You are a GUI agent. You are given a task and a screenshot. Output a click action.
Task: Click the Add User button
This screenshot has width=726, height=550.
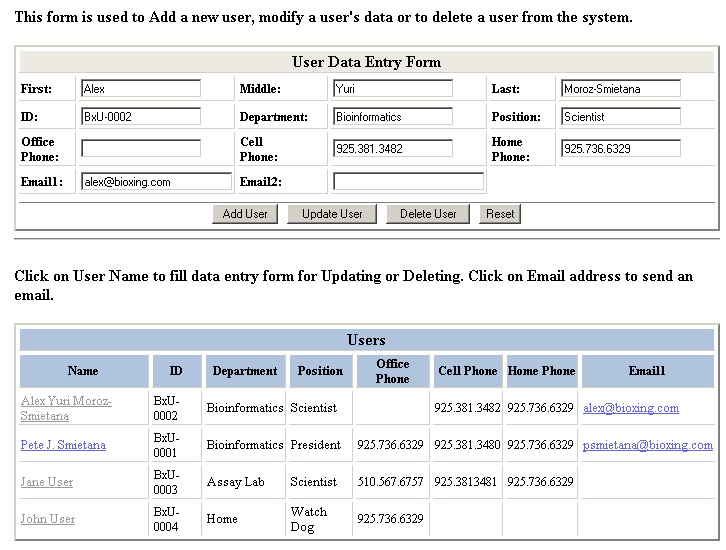tap(245, 214)
